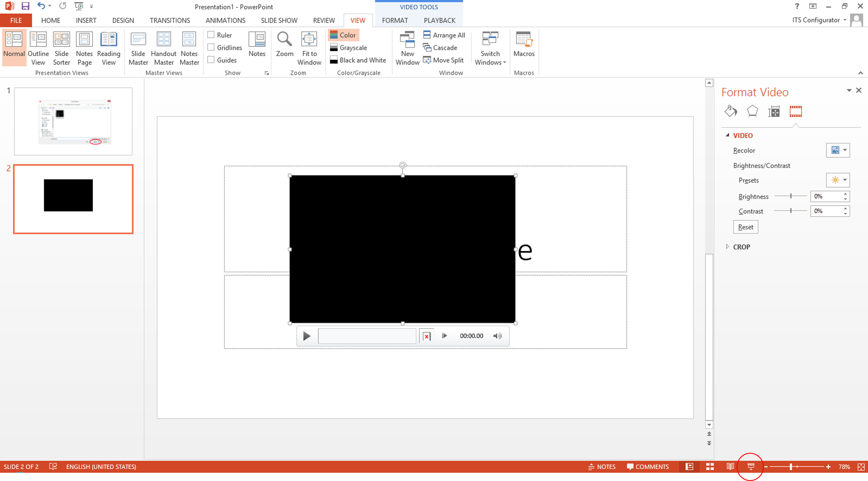Image resolution: width=868 pixels, height=481 pixels.
Task: Mute or adjust video volume
Action: pos(497,336)
